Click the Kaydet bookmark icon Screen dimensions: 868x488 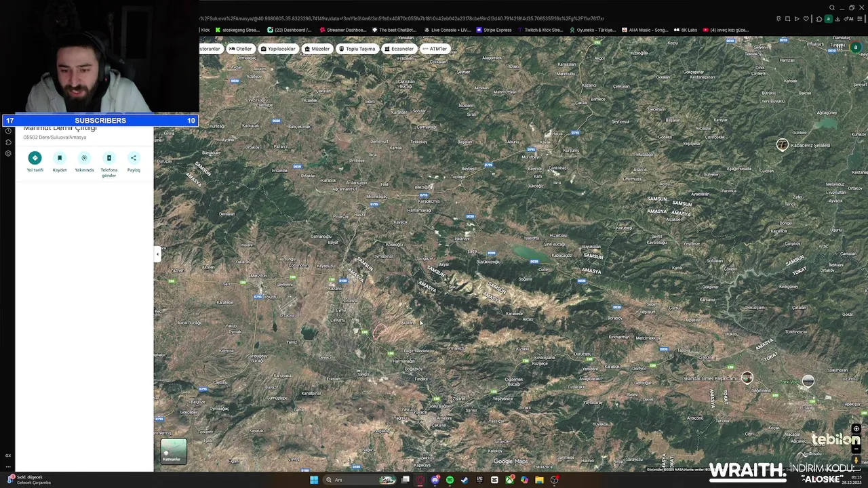[60, 158]
